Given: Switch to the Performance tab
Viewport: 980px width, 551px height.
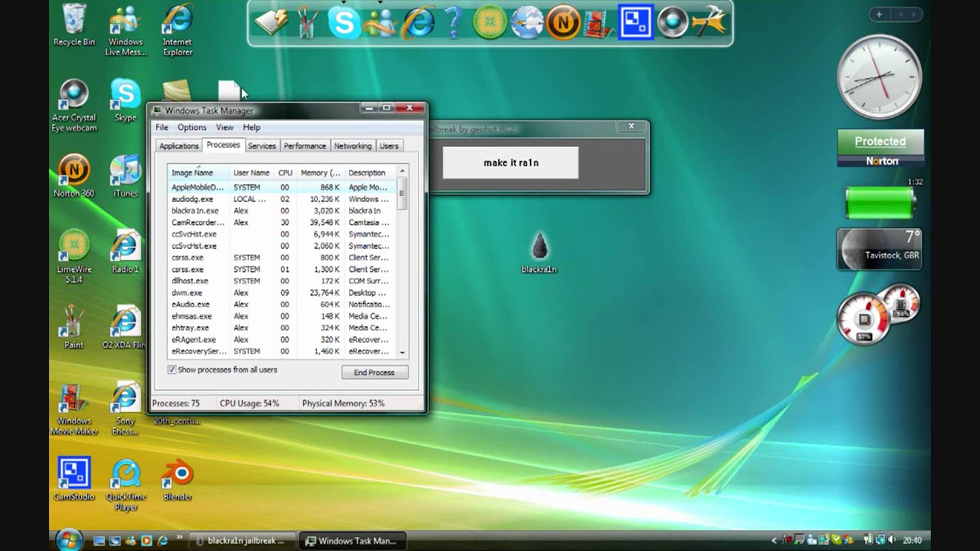Looking at the screenshot, I should [x=305, y=146].
